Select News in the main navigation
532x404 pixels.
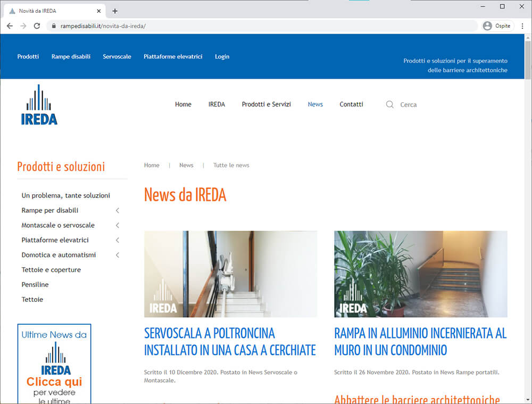coord(315,104)
